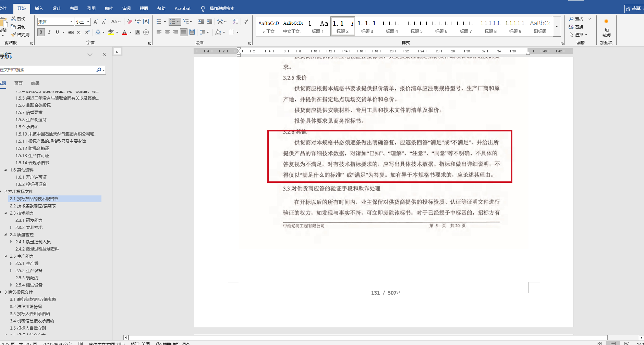Open the font dialog launcher
The height and width of the screenshot is (345, 644).
pos(150,43)
